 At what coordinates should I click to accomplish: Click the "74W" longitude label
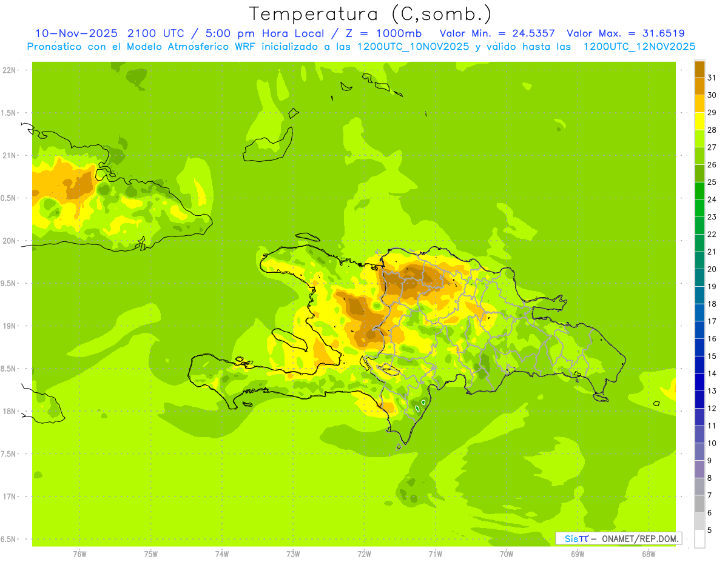pyautogui.click(x=222, y=554)
